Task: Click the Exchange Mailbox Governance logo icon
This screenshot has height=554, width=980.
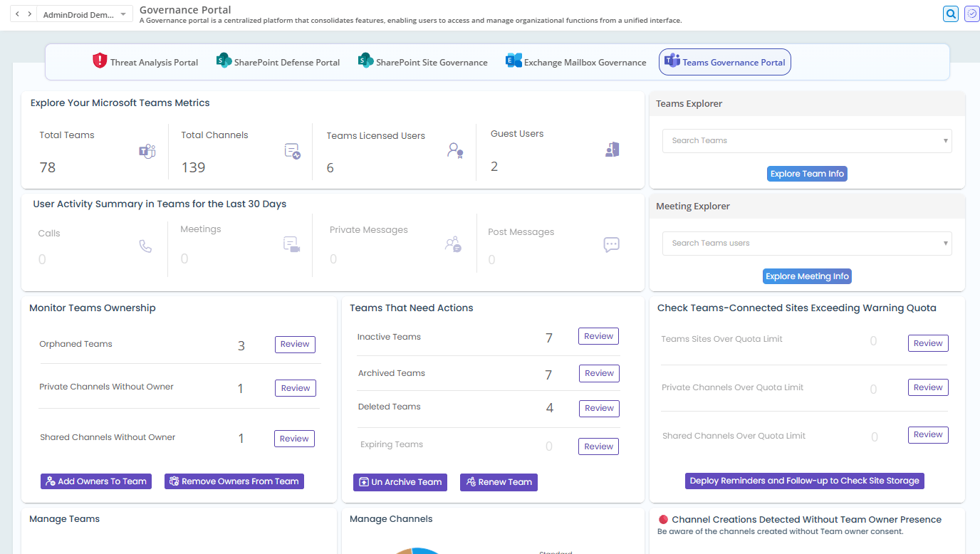Action: click(x=514, y=61)
